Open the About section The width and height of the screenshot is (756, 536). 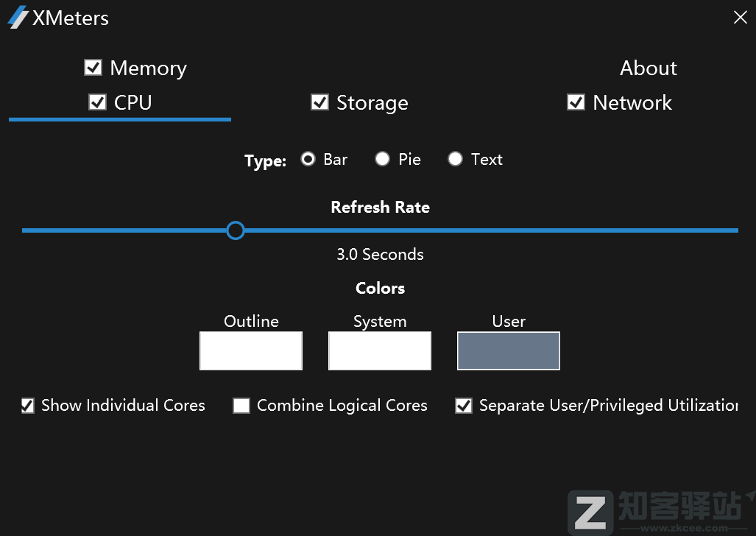click(x=648, y=68)
